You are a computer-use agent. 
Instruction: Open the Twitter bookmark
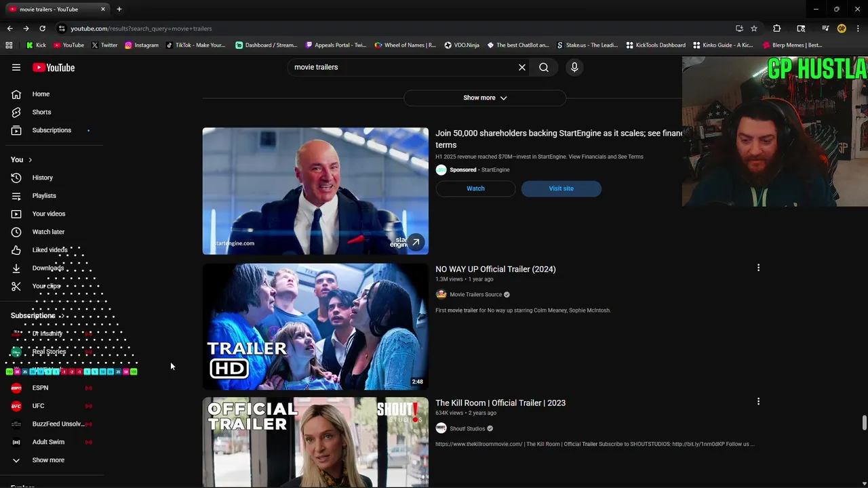(104, 45)
